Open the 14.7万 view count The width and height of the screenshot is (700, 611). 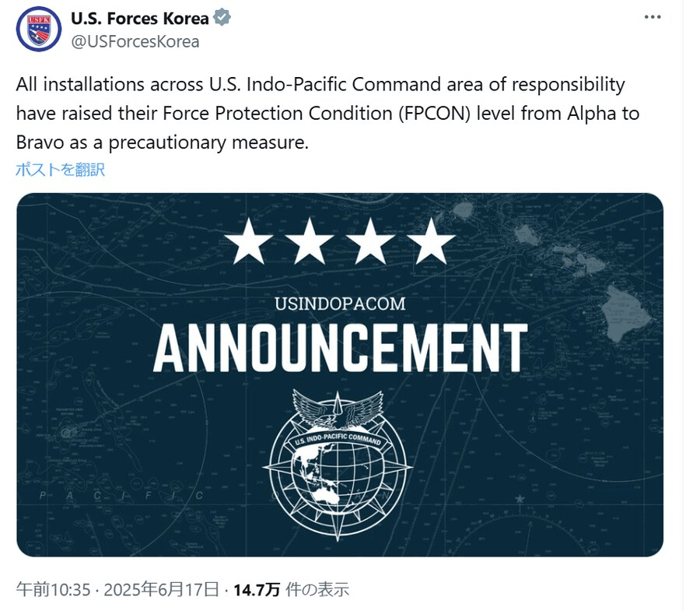pos(260,589)
